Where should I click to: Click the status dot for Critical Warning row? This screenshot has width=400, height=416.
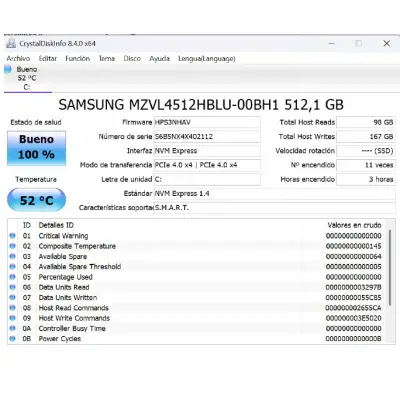pyautogui.click(x=12, y=236)
